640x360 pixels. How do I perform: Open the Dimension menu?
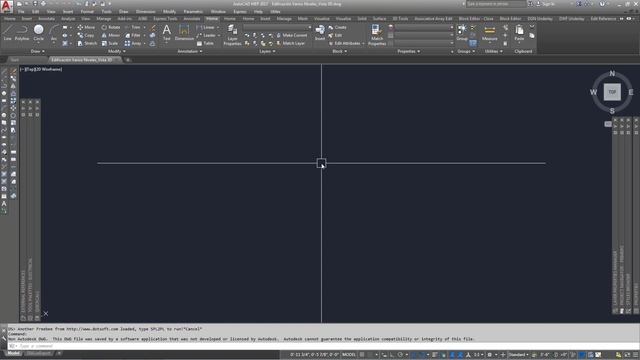point(145,11)
